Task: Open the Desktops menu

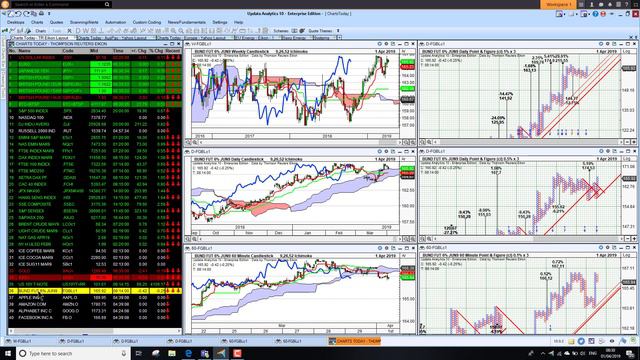Action: pos(16,22)
